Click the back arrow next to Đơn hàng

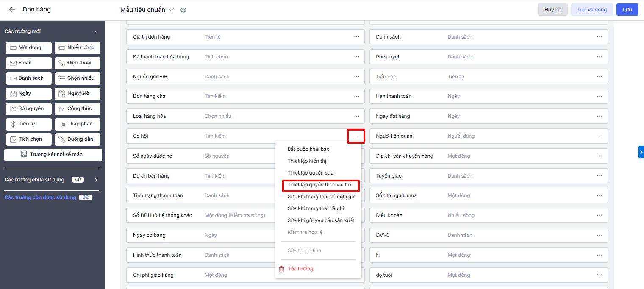point(12,10)
